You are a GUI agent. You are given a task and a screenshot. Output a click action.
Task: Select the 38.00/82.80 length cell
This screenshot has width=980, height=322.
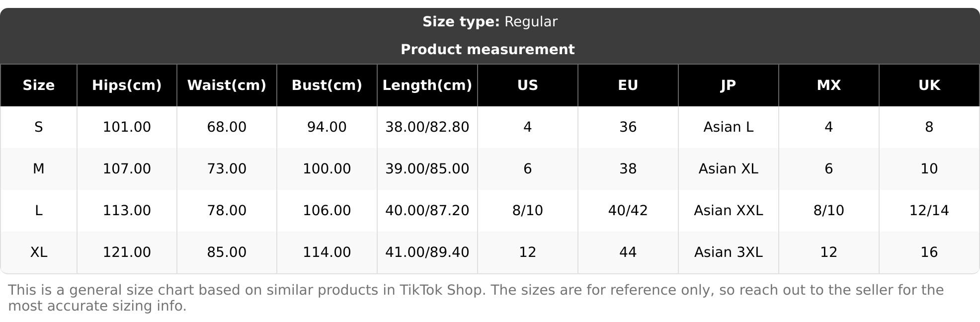tap(427, 127)
